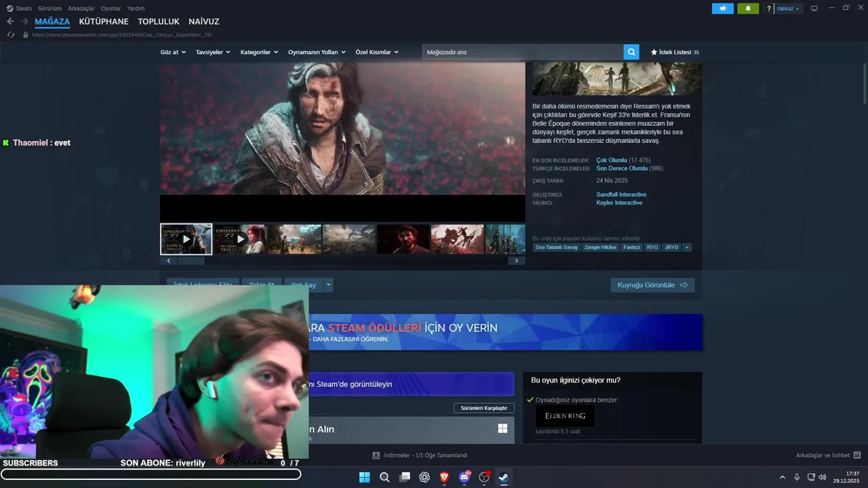Open Big Picture mode monitor icon
868x488 pixels.
[814, 9]
